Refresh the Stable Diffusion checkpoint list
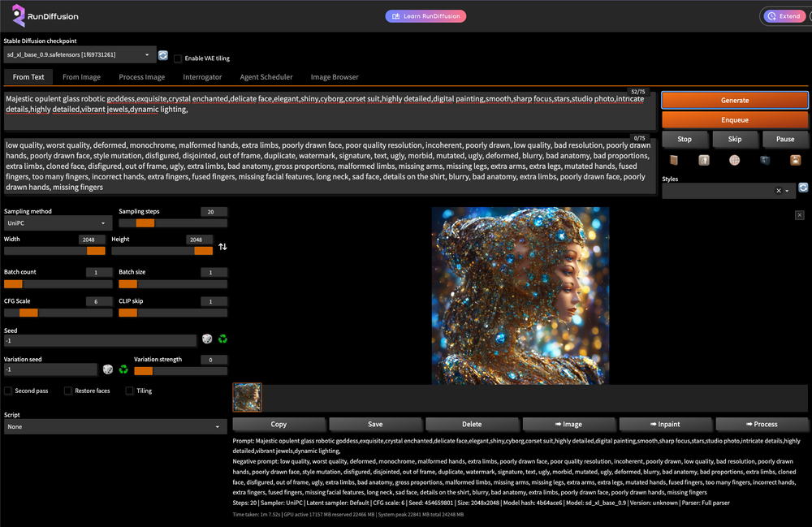 click(163, 55)
